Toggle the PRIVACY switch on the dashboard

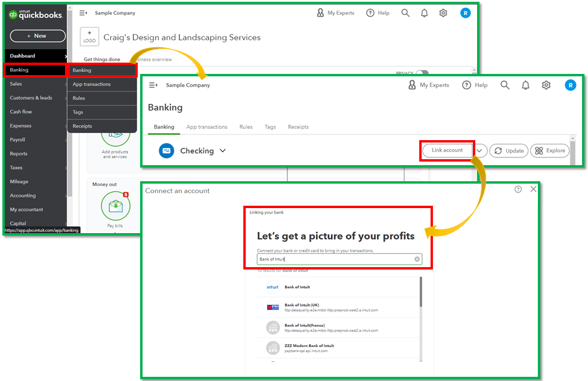423,73
